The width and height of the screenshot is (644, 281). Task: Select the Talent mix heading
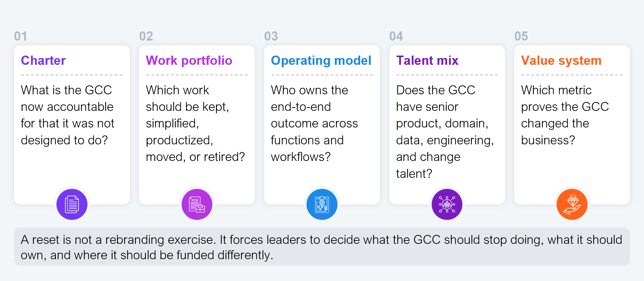(427, 60)
